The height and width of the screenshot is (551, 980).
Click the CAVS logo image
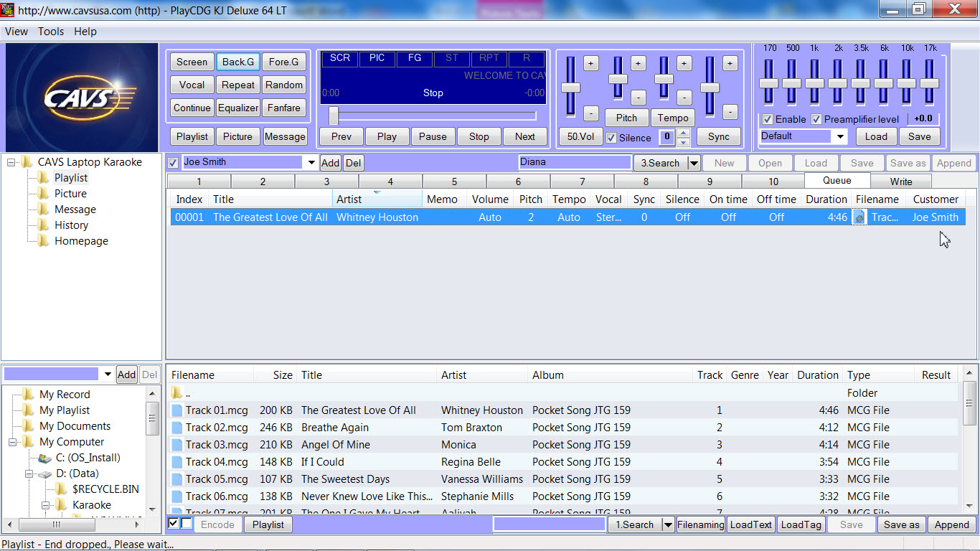(x=82, y=97)
